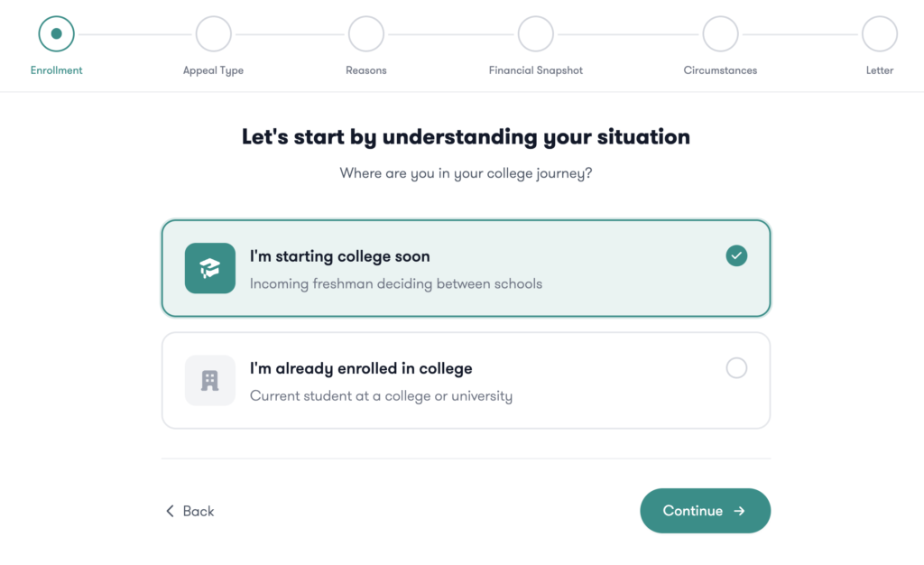Go to the Reasons step circle
924x565 pixels.
tap(366, 34)
